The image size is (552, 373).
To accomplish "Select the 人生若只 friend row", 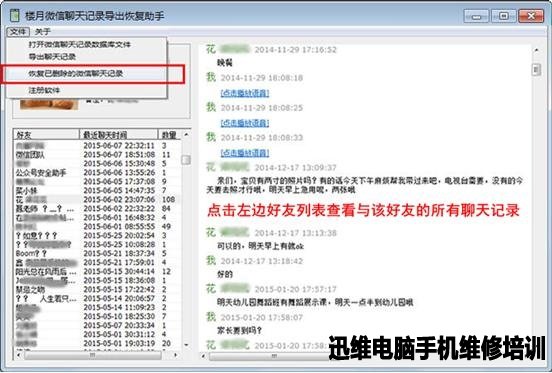I will click(97, 298).
